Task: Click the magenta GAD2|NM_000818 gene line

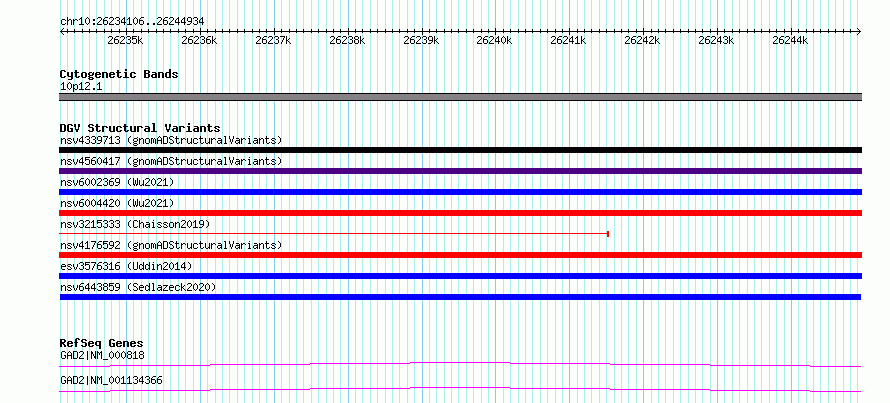Action: 460,364
